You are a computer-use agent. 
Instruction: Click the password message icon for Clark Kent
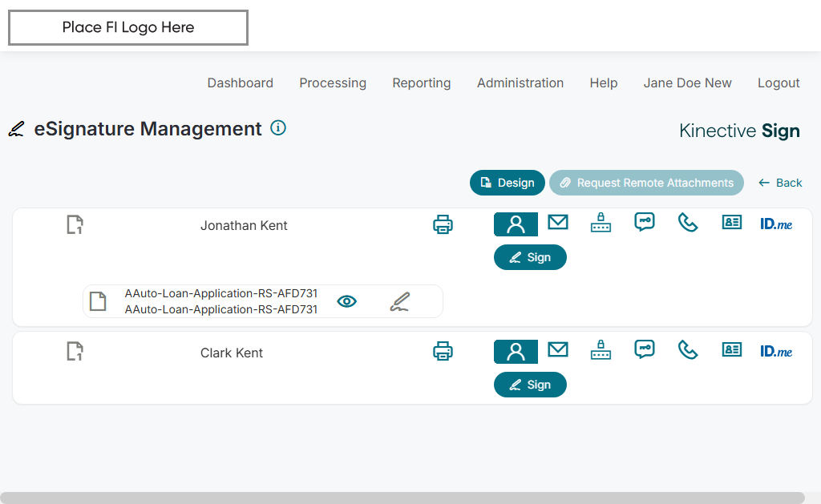[645, 349]
